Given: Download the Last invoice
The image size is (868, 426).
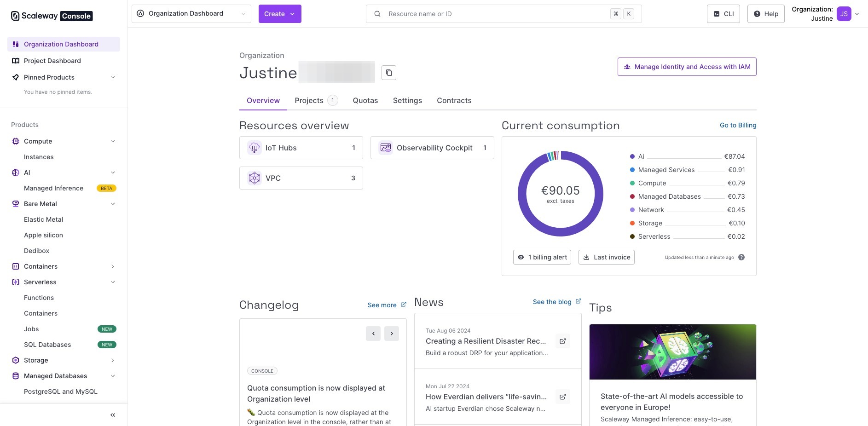Looking at the screenshot, I should point(607,257).
